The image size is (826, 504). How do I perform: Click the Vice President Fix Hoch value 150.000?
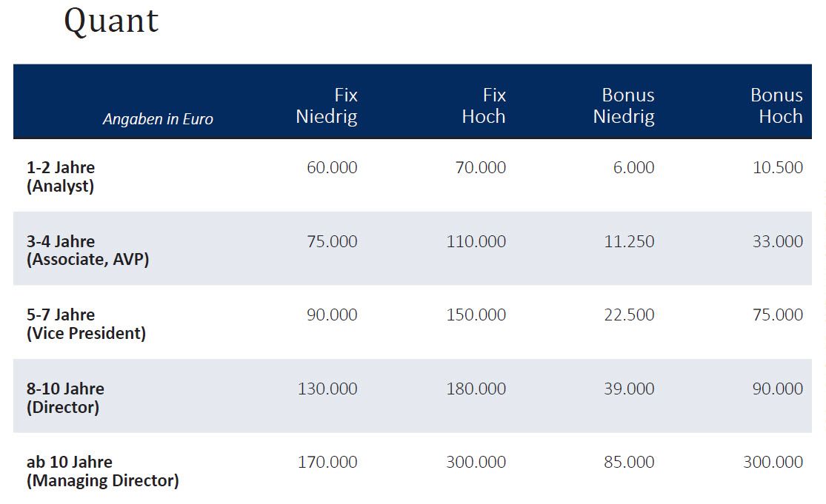(x=476, y=315)
